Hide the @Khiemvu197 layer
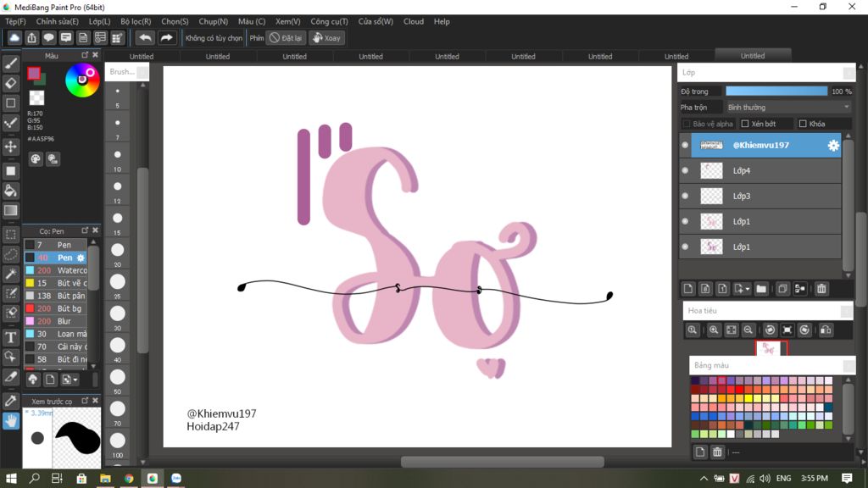The width and height of the screenshot is (868, 488). coord(685,145)
